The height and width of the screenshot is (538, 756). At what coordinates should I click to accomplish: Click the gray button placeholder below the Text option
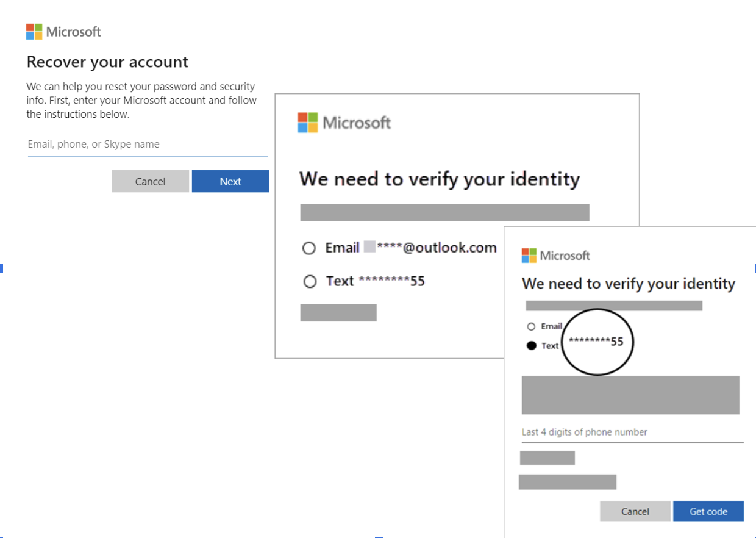[338, 312]
